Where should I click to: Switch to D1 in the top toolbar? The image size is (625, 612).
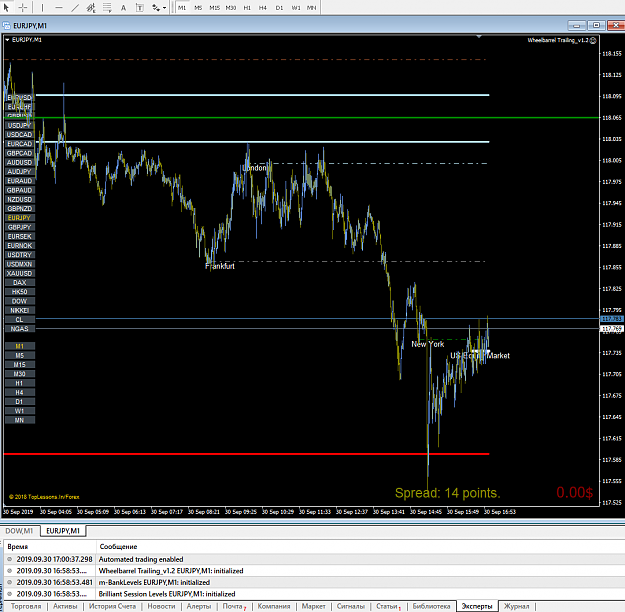[x=279, y=8]
